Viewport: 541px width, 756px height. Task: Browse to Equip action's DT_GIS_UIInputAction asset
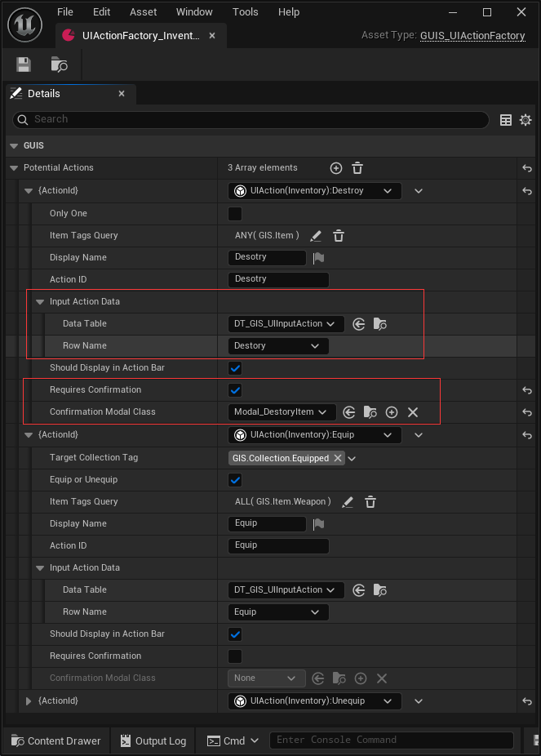click(x=380, y=590)
